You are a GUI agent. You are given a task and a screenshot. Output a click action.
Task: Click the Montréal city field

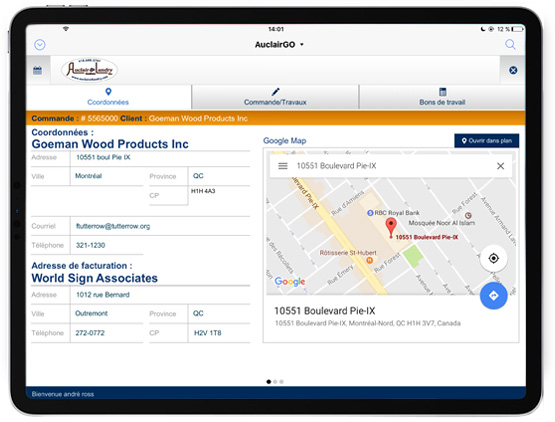click(107, 176)
